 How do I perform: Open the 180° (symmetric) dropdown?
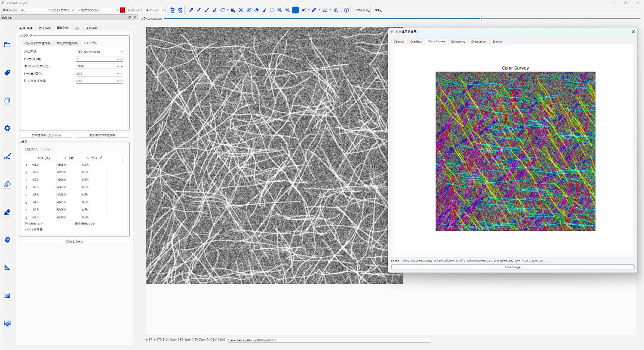100,51
